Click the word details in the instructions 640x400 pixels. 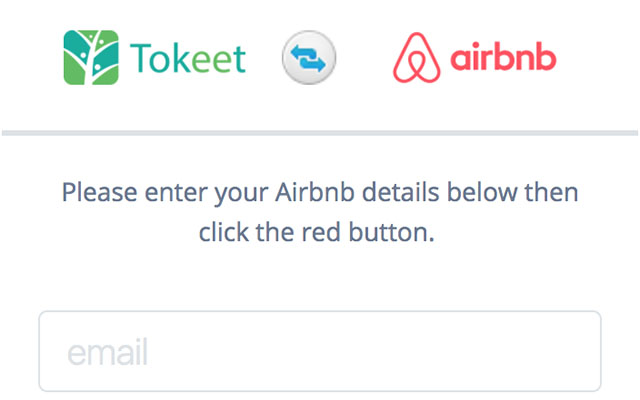click(400, 192)
